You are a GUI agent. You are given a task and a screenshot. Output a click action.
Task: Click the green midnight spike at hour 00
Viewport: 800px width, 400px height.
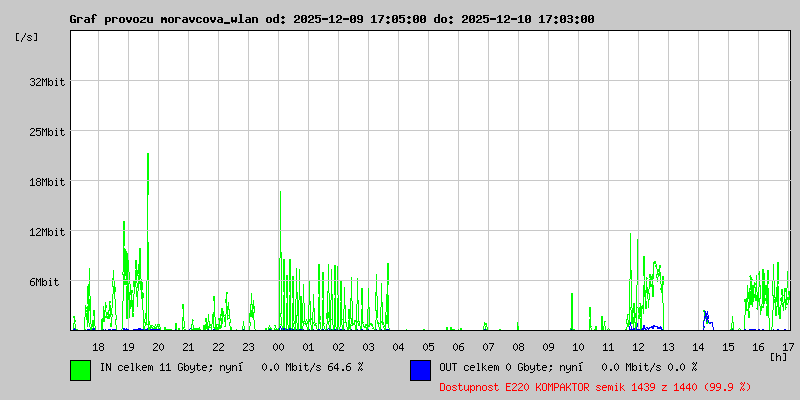tap(281, 260)
